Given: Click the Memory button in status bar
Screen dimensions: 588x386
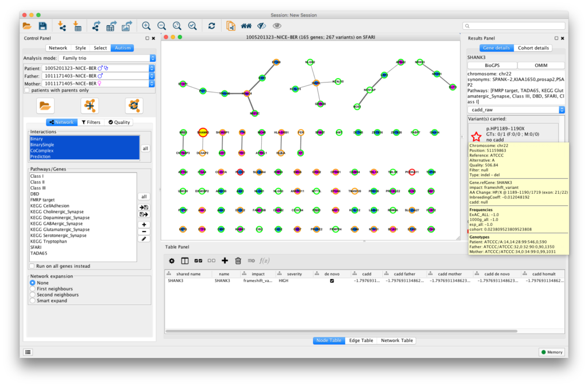Looking at the screenshot, I should (551, 352).
